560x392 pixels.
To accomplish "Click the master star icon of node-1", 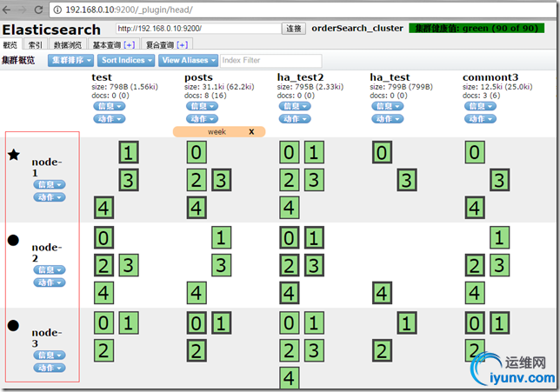I will (14, 155).
